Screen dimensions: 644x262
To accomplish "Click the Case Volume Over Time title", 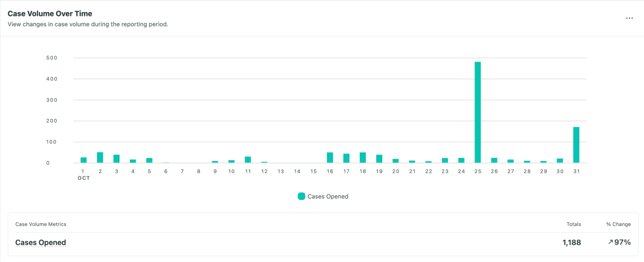I will coord(50,14).
